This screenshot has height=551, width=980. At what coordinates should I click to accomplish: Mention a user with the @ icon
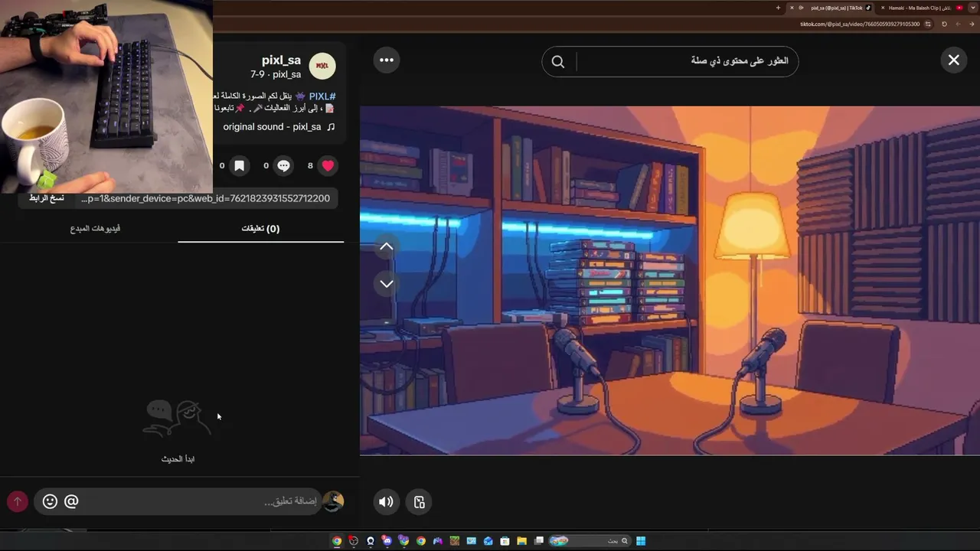[x=71, y=501]
